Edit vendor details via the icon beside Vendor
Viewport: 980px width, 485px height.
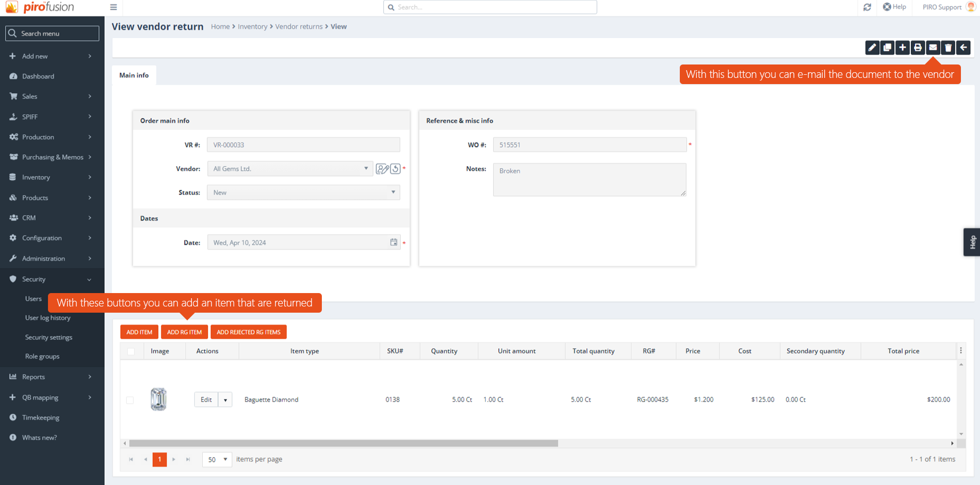click(x=382, y=168)
